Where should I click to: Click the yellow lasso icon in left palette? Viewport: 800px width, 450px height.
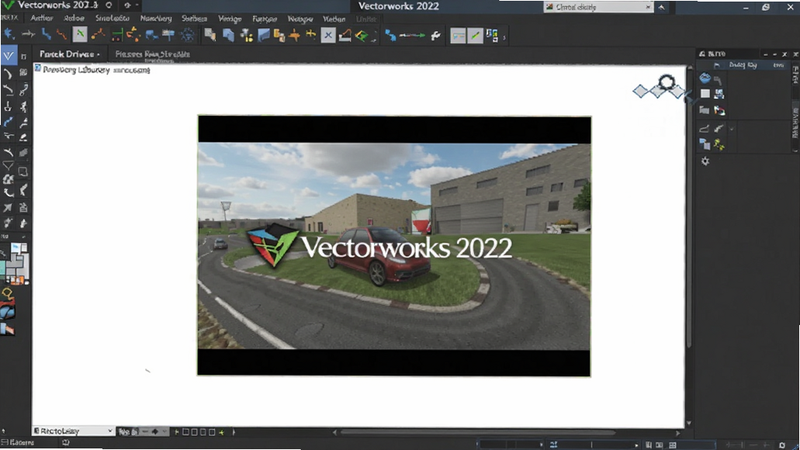8,293
